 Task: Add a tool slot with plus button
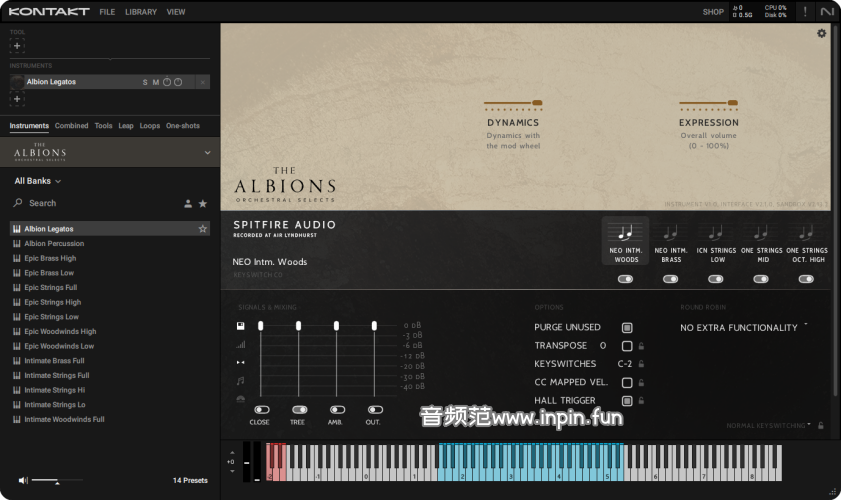pyautogui.click(x=17, y=46)
